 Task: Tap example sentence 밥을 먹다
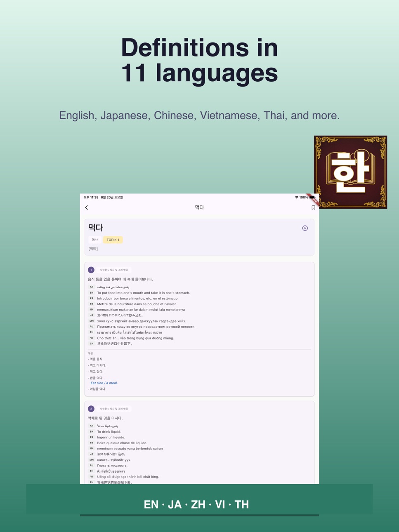97,378
